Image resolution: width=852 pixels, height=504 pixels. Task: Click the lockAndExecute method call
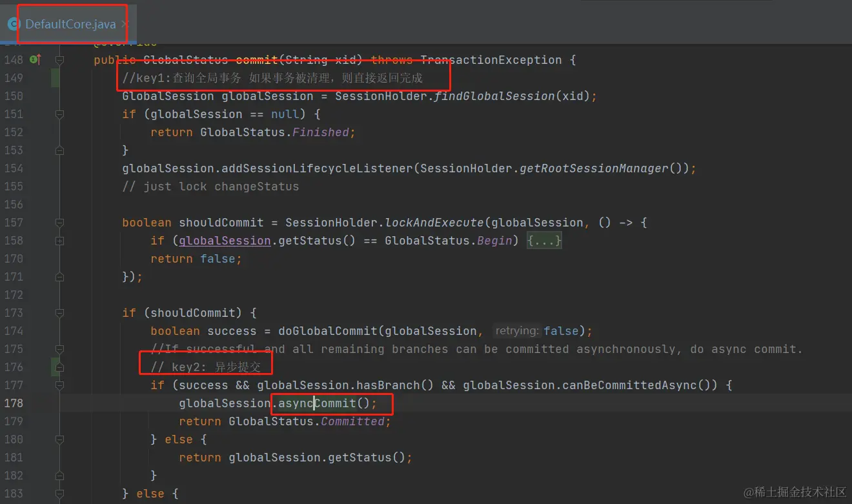coord(434,223)
